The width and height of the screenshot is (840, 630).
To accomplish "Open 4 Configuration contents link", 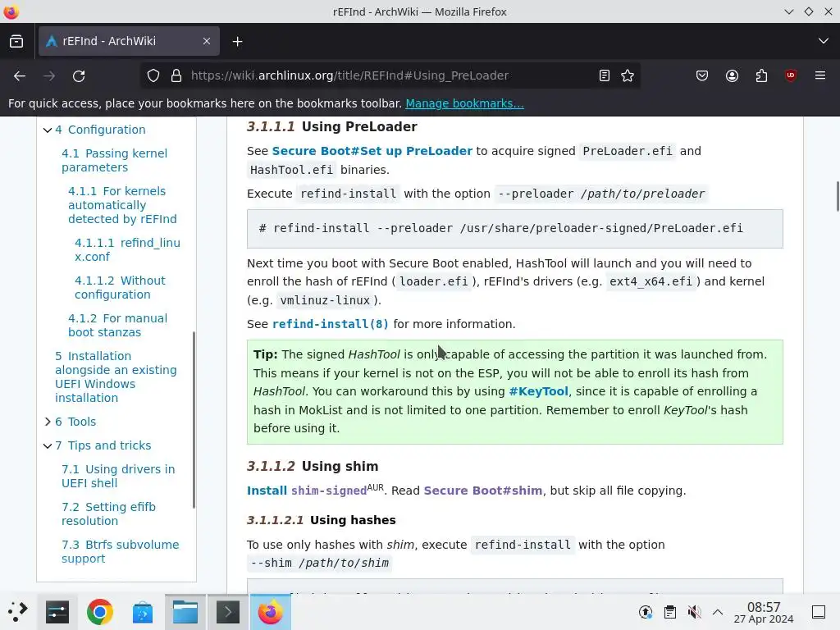I will pos(100,130).
